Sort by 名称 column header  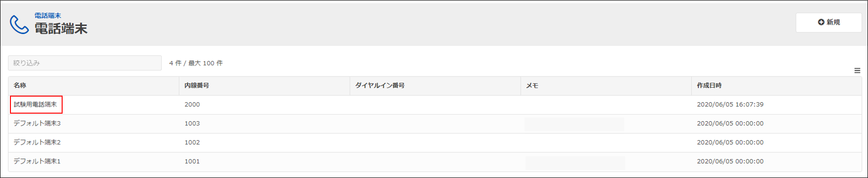[20, 86]
